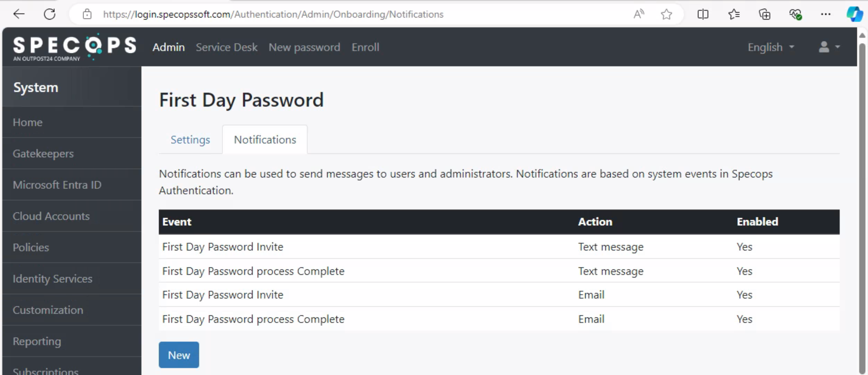
Task: Reload the page with the refresh icon
Action: 50,14
